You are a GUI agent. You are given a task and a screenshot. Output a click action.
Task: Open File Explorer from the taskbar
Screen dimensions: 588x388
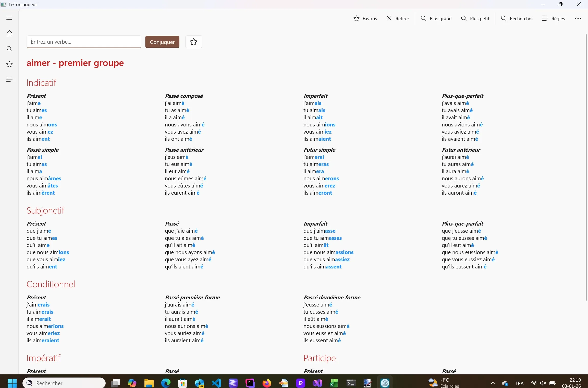[149, 383]
